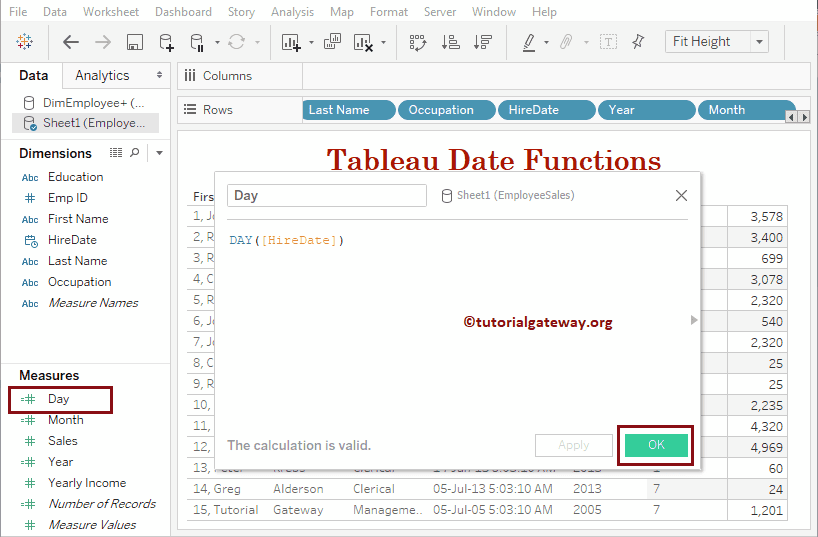
Task: Click the Clear Sheet icon
Action: (x=363, y=42)
